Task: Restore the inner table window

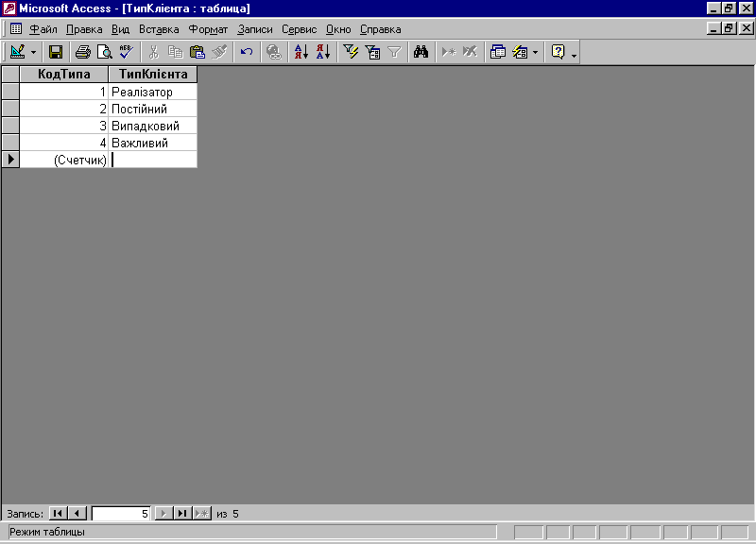Action: (x=729, y=28)
